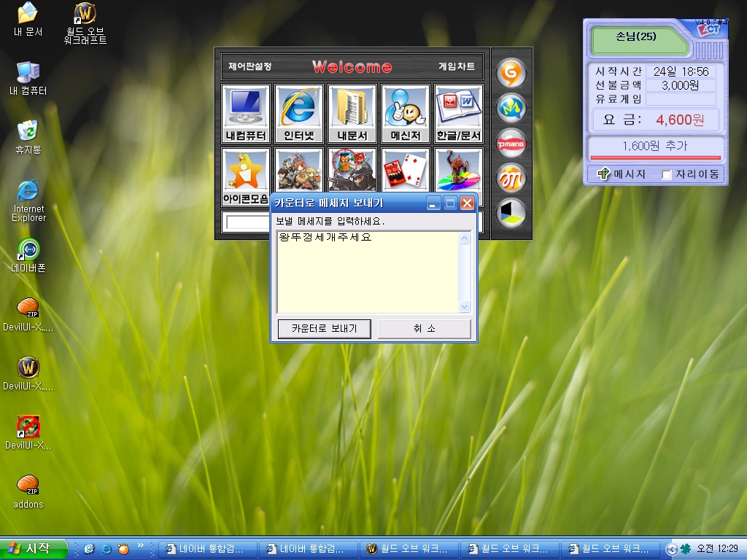Click the 취소 cancel button

click(424, 329)
